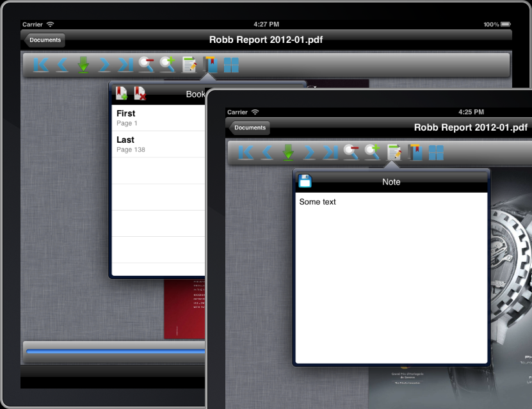Tap Documents back button on back iPad
This screenshot has width=532, height=409.
coord(44,40)
